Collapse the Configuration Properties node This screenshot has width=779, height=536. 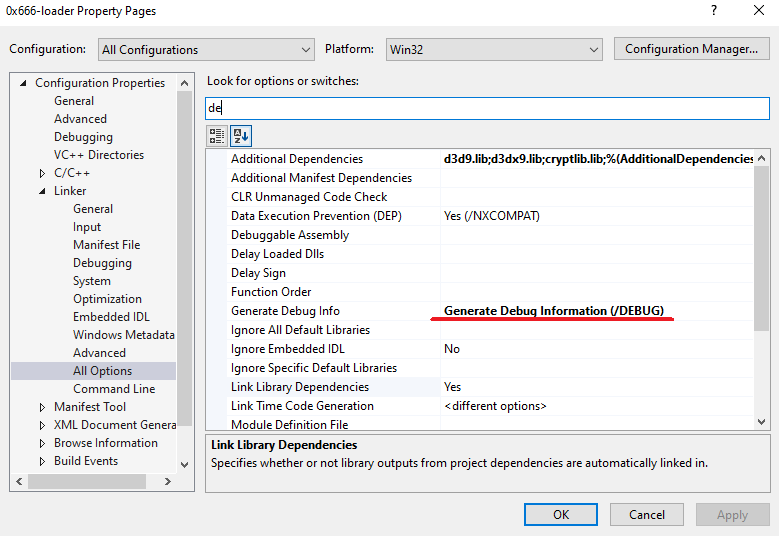coord(25,83)
